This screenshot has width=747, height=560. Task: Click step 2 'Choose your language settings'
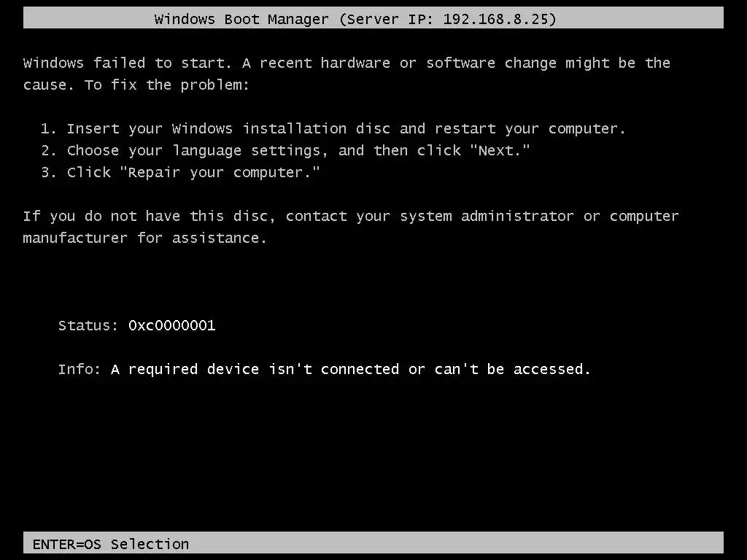click(x=197, y=150)
